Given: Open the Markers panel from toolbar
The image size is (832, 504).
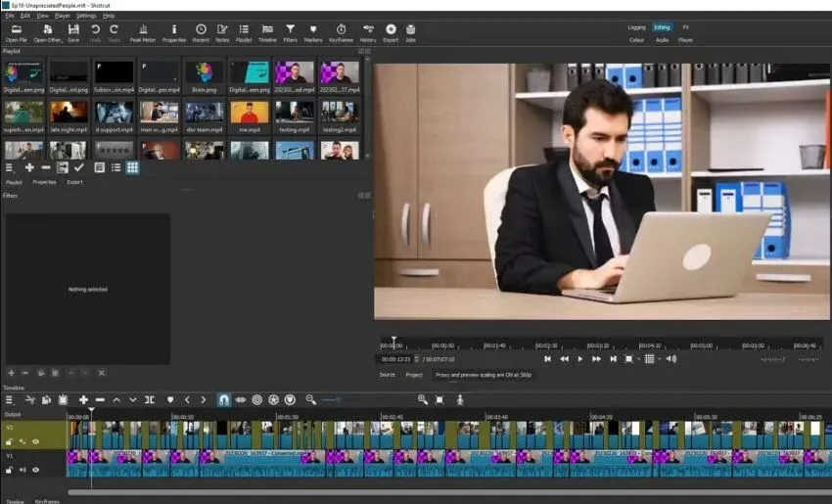Looking at the screenshot, I should [313, 33].
